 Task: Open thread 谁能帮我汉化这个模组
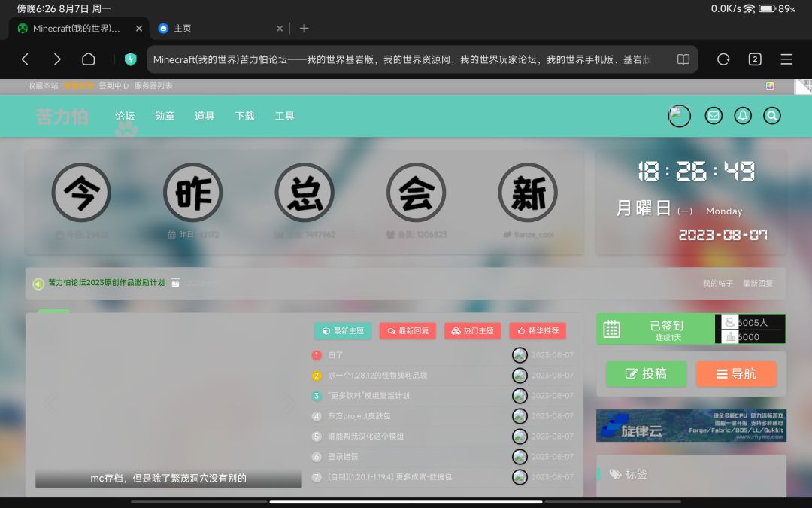click(x=365, y=436)
